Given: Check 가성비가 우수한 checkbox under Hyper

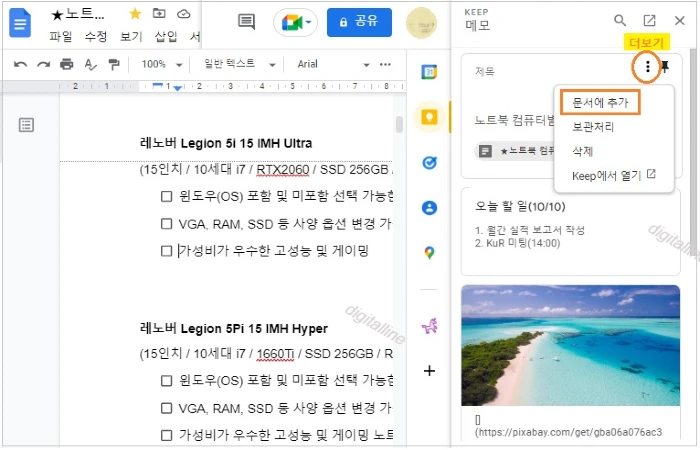Looking at the screenshot, I should click(x=167, y=435).
